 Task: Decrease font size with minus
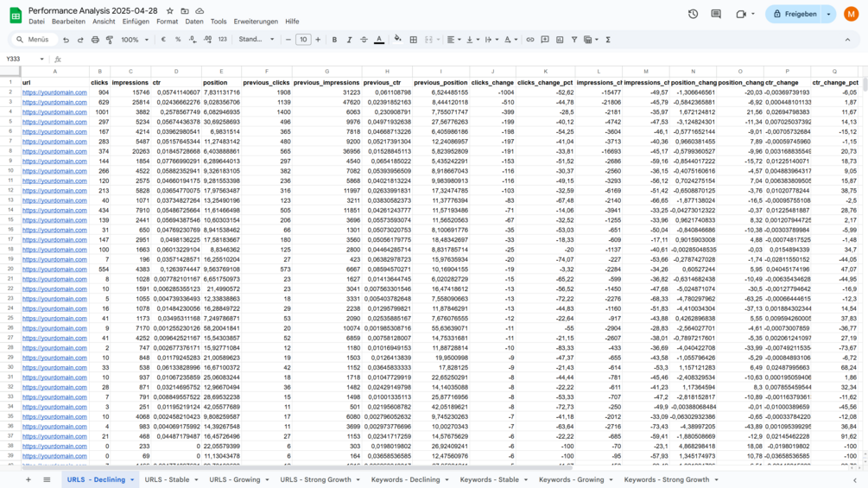288,40
